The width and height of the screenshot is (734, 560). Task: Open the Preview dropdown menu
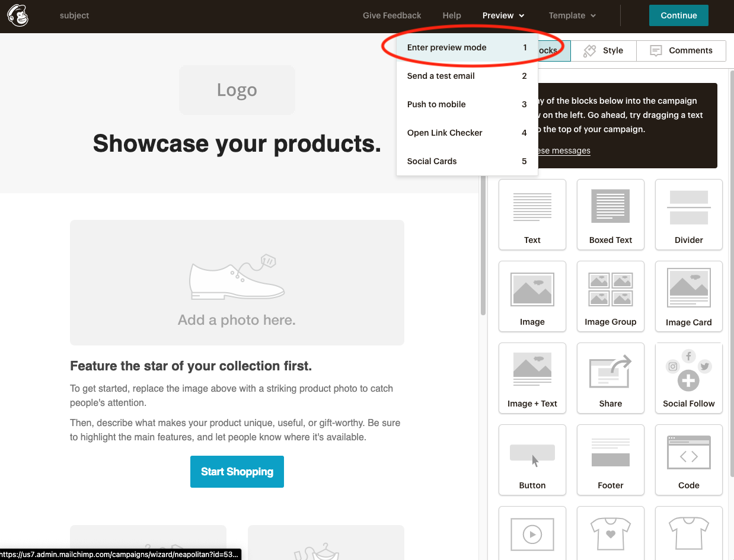point(503,15)
